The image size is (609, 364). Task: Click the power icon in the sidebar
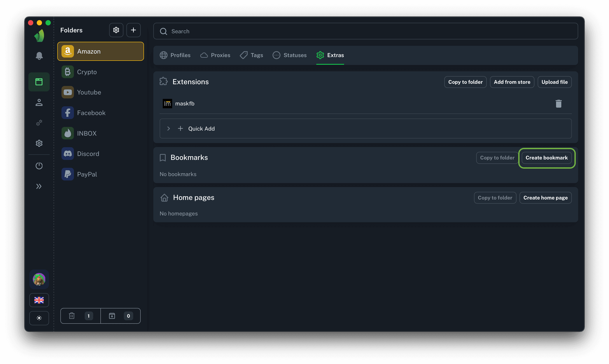[39, 166]
